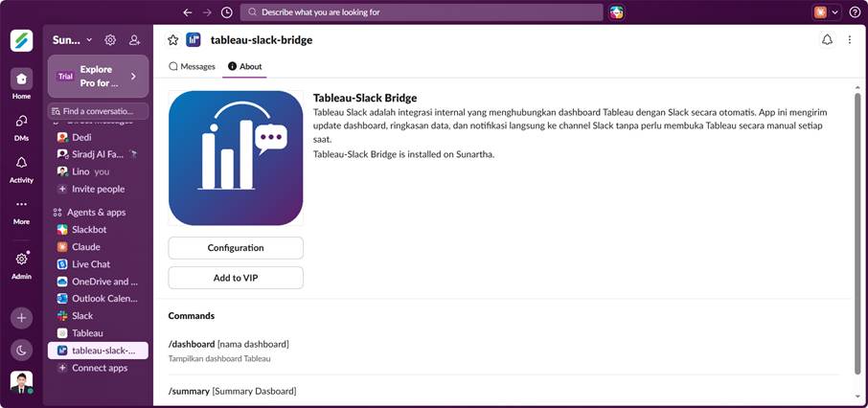Click the Commands section heading
The height and width of the screenshot is (408, 868).
191,315
